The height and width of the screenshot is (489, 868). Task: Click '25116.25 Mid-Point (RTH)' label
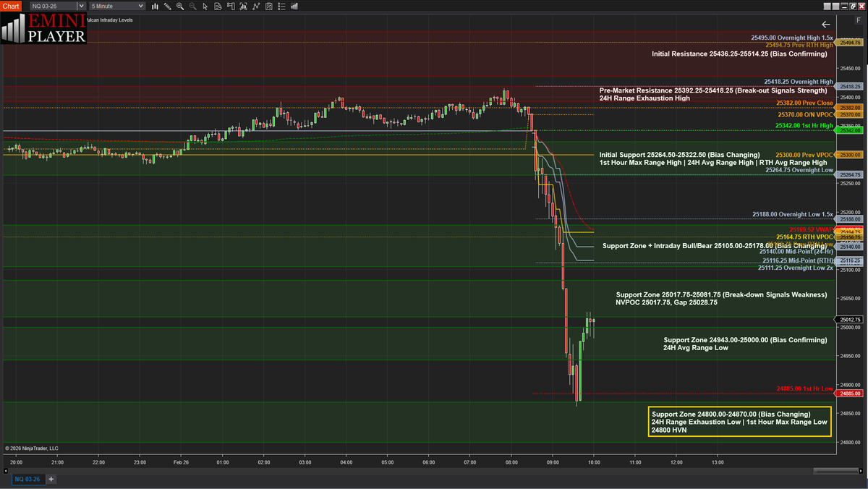(x=798, y=260)
